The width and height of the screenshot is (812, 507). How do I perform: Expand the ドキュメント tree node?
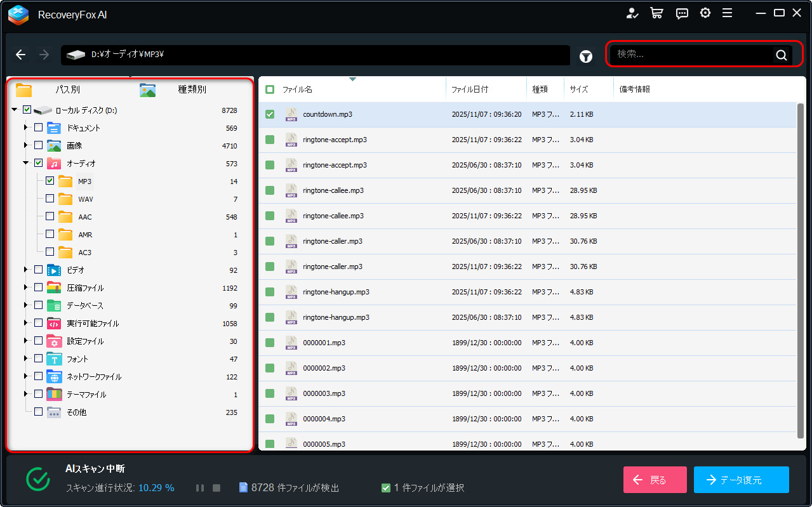point(26,128)
